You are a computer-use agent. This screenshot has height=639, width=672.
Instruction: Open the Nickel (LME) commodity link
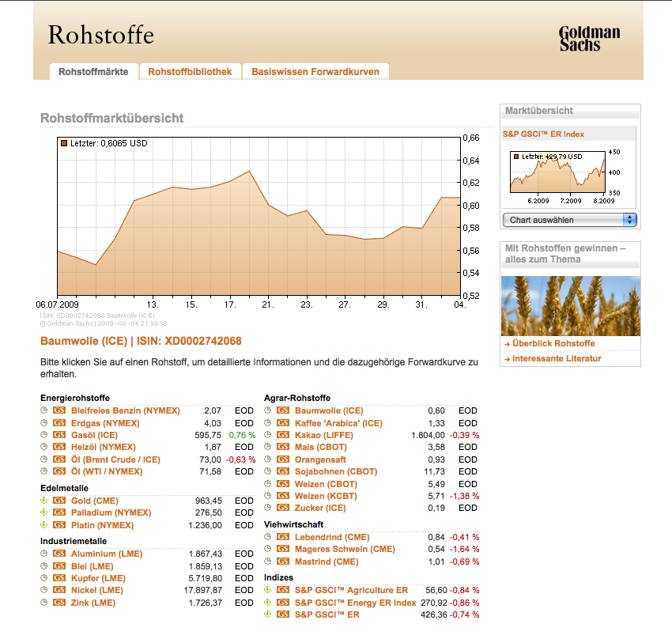pyautogui.click(x=97, y=590)
